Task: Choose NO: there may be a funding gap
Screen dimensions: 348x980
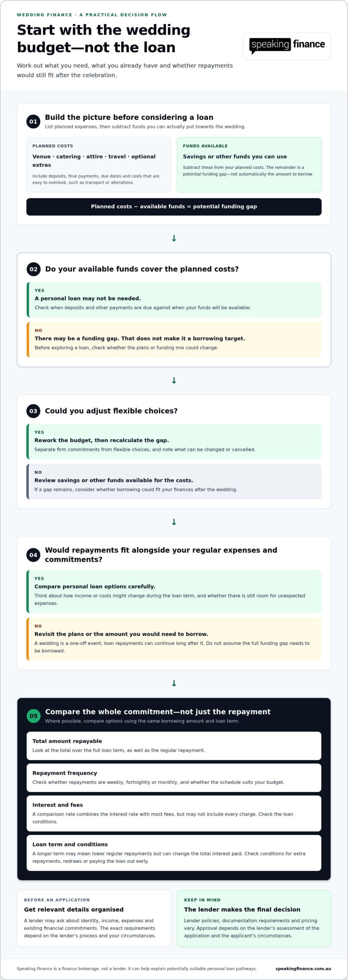Action: point(174,340)
